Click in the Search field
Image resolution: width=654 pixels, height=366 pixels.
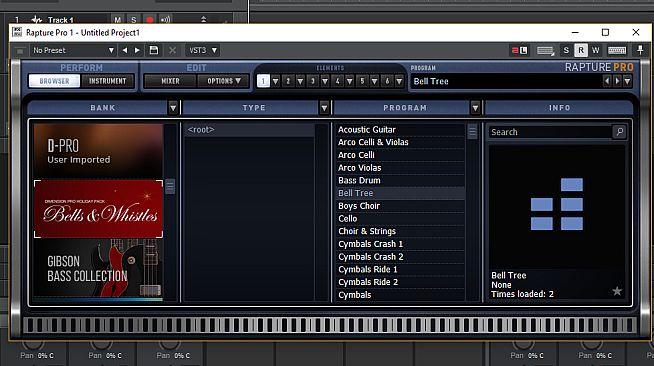[x=551, y=132]
